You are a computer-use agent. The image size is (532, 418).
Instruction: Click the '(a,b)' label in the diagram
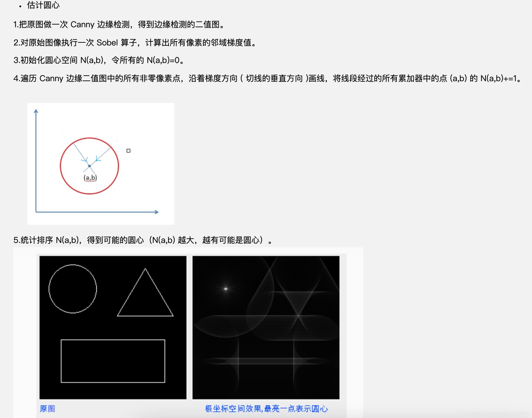pos(90,178)
